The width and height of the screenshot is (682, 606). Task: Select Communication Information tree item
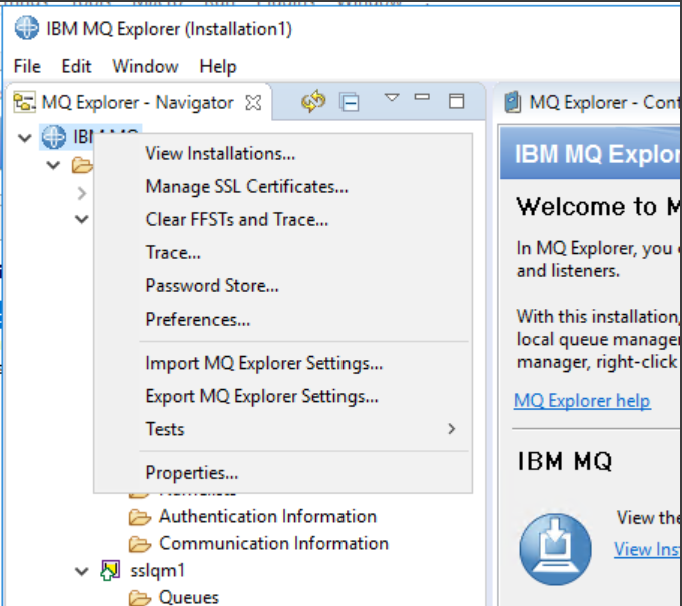click(x=274, y=544)
